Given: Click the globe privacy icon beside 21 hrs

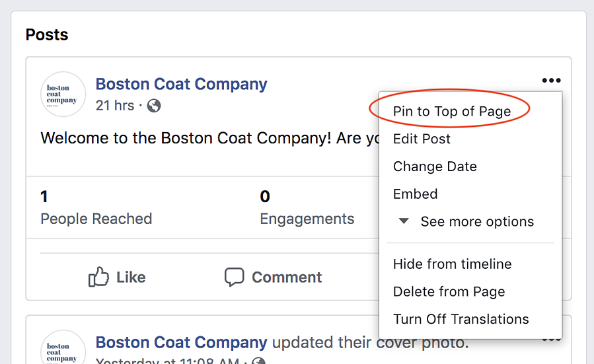Looking at the screenshot, I should coord(154,106).
